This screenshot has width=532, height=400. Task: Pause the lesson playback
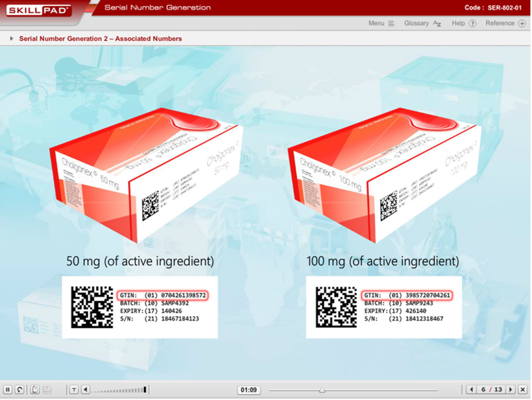click(x=8, y=390)
